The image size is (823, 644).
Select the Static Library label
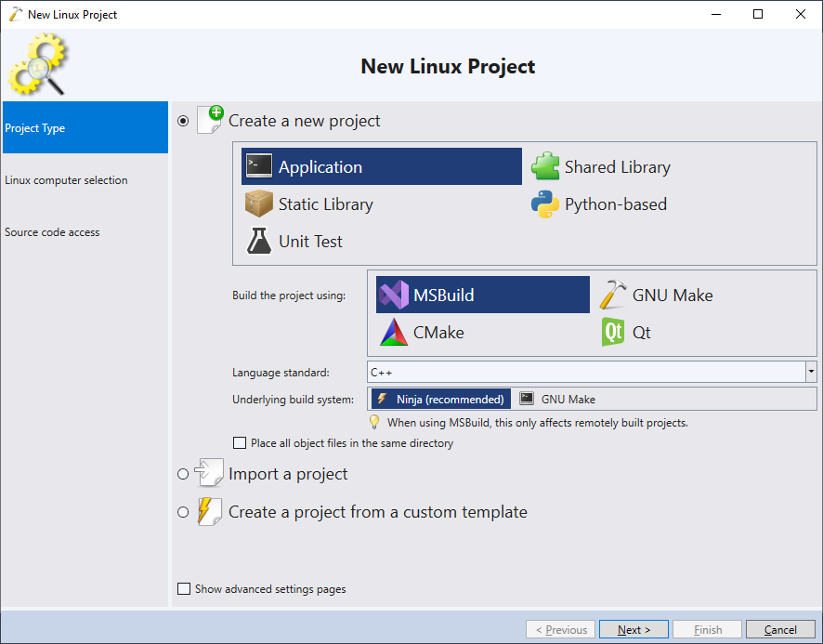pyautogui.click(x=325, y=204)
